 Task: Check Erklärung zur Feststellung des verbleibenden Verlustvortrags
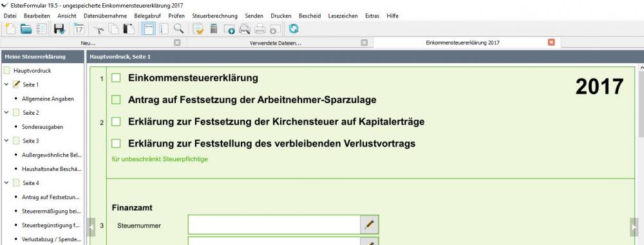click(x=116, y=144)
